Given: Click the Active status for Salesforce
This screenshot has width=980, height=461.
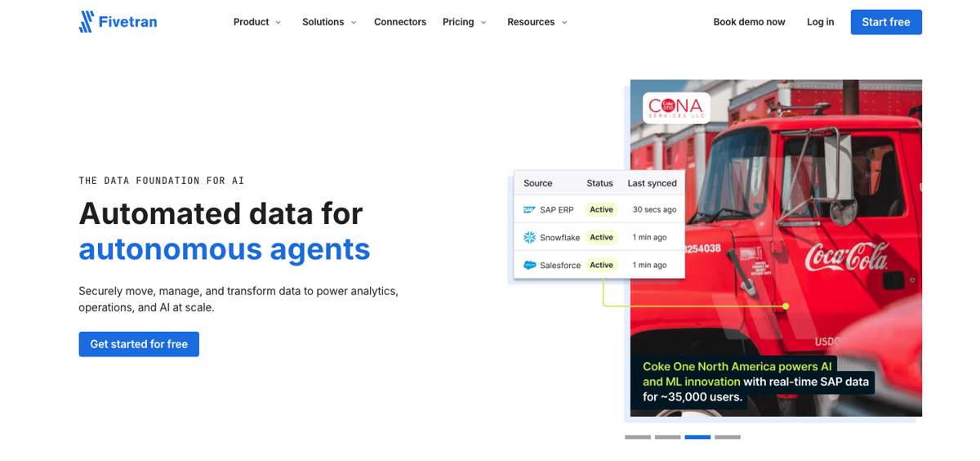Looking at the screenshot, I should tap(601, 266).
